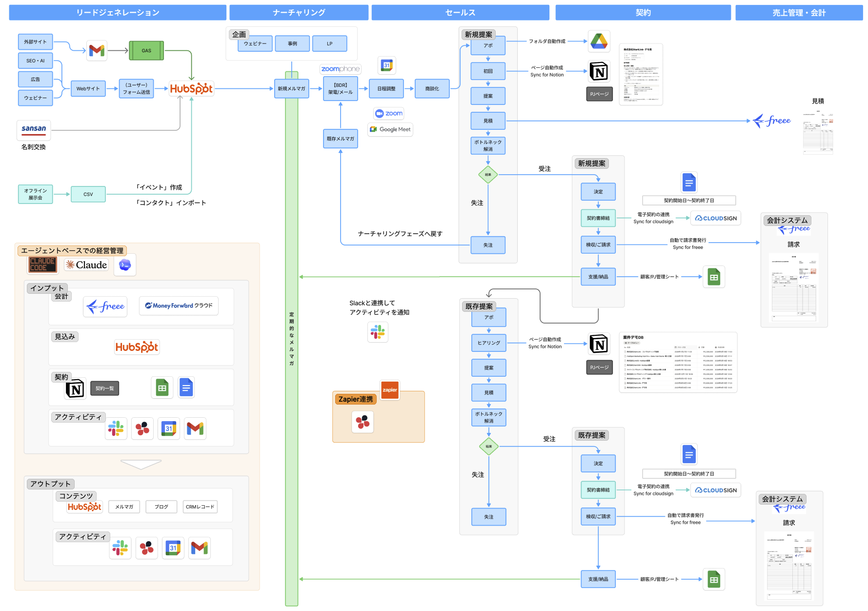868x611 pixels.
Task: Click the 広告 node
Action: tap(35, 79)
